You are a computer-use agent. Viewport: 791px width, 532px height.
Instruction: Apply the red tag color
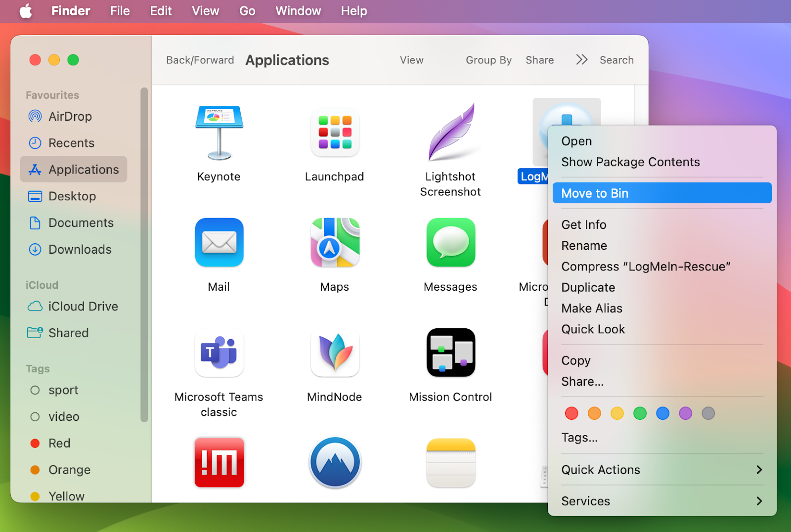(571, 413)
